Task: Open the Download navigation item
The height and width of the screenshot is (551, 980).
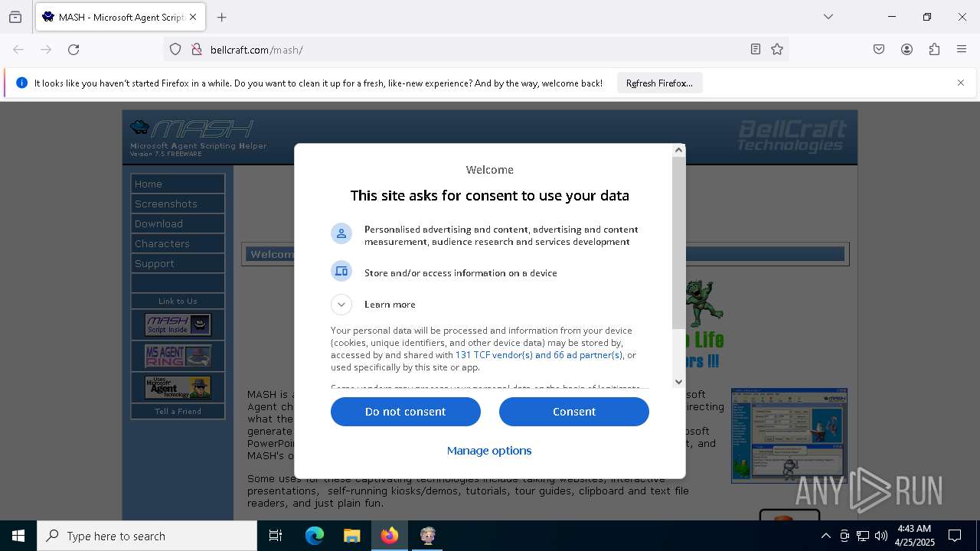Action: (178, 224)
